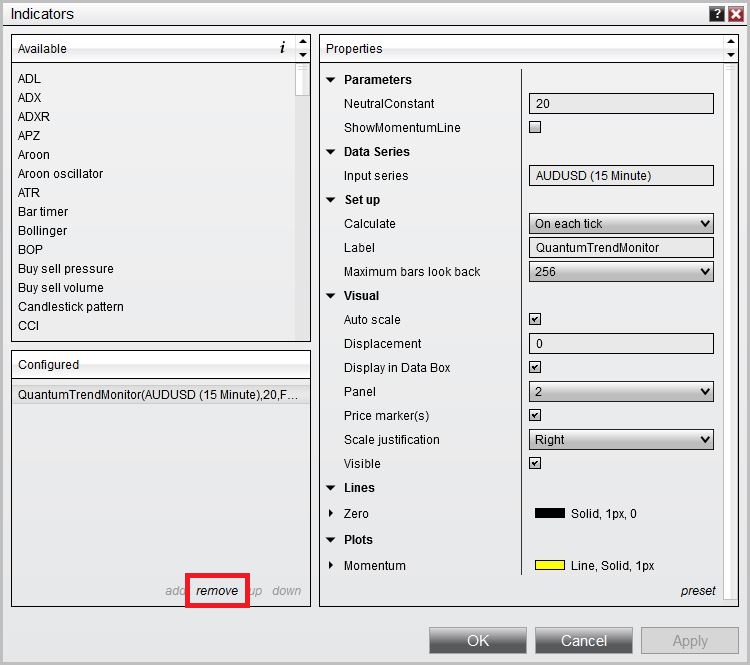Open the Panel dropdown
This screenshot has width=750, height=665.
pos(621,391)
